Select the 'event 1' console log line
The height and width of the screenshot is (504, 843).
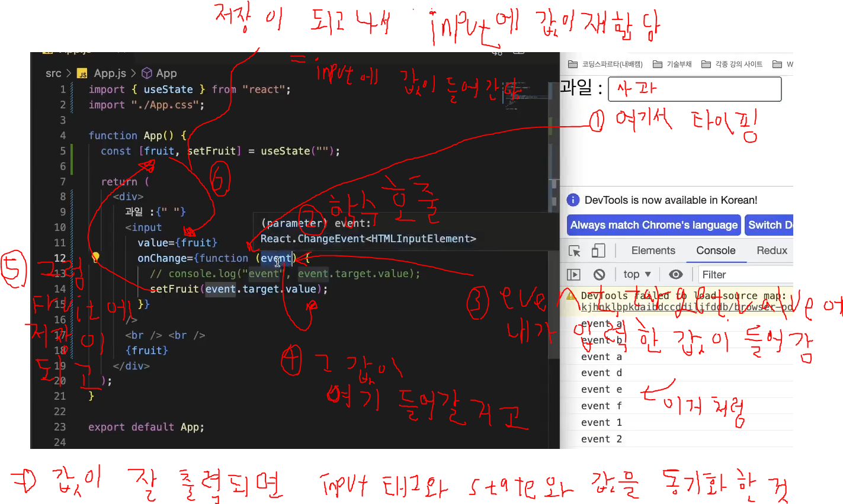pyautogui.click(x=601, y=422)
